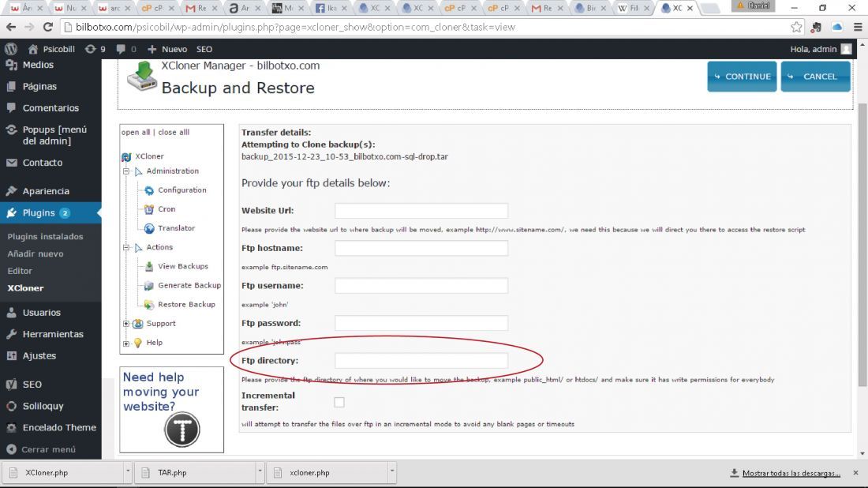Click the Translator globe icon in tree
868x488 pixels.
pos(149,228)
